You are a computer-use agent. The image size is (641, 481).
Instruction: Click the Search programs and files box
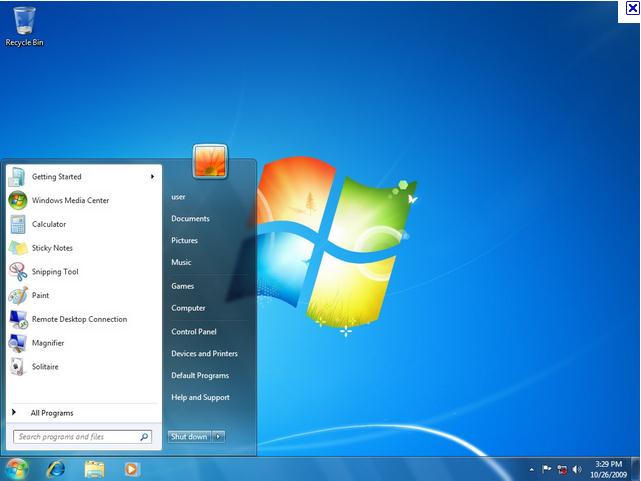pos(83,437)
